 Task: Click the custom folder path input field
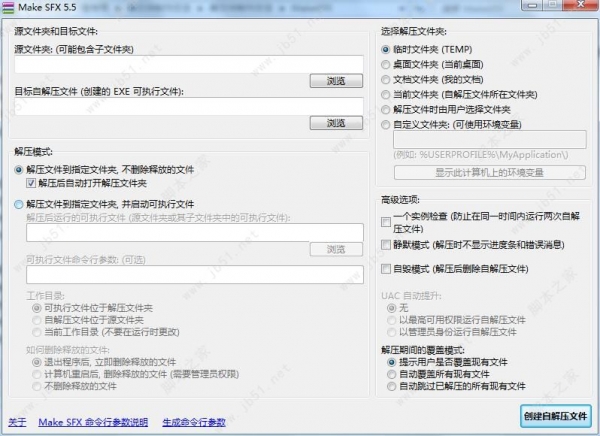490,139
